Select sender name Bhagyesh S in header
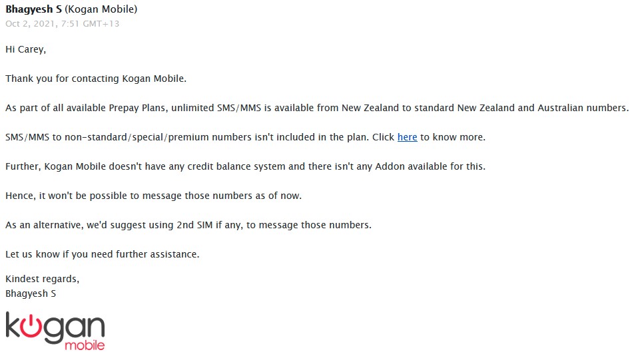The height and width of the screenshot is (364, 636). (34, 9)
